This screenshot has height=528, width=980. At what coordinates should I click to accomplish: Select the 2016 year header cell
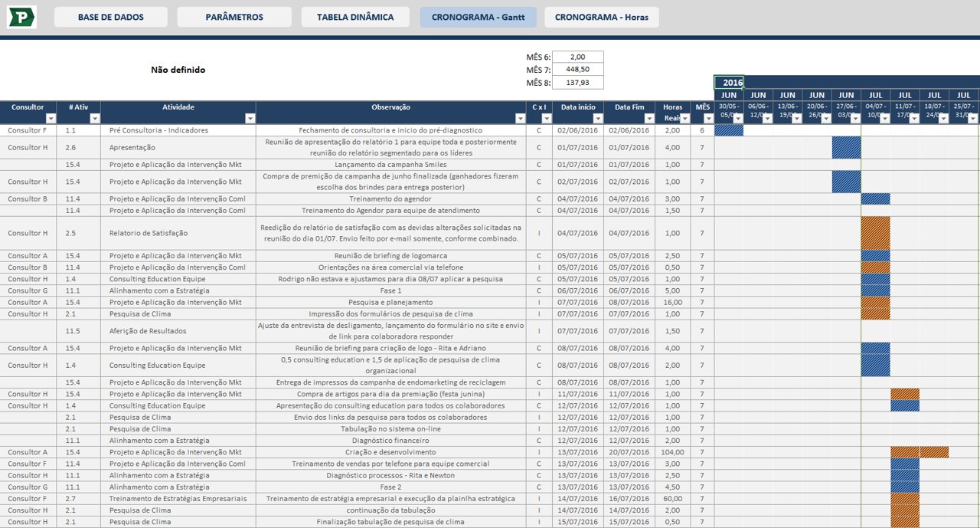[x=732, y=83]
